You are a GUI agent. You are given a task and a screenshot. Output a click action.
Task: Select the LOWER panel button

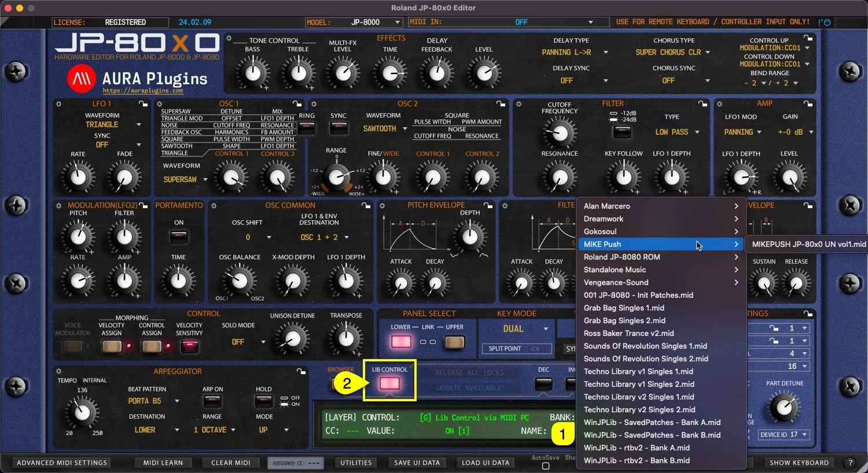pos(400,342)
